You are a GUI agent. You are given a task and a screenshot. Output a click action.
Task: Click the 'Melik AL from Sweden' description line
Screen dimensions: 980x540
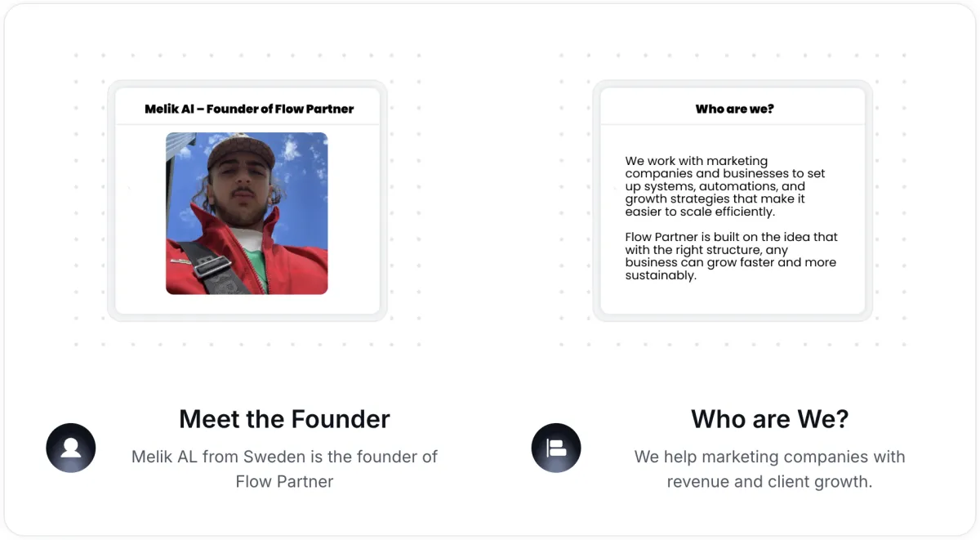(x=284, y=457)
